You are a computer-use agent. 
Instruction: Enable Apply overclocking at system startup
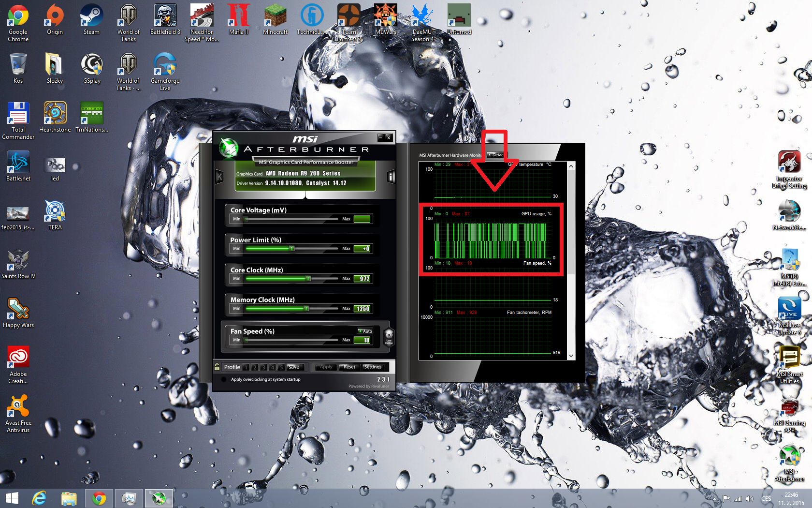pos(224,379)
